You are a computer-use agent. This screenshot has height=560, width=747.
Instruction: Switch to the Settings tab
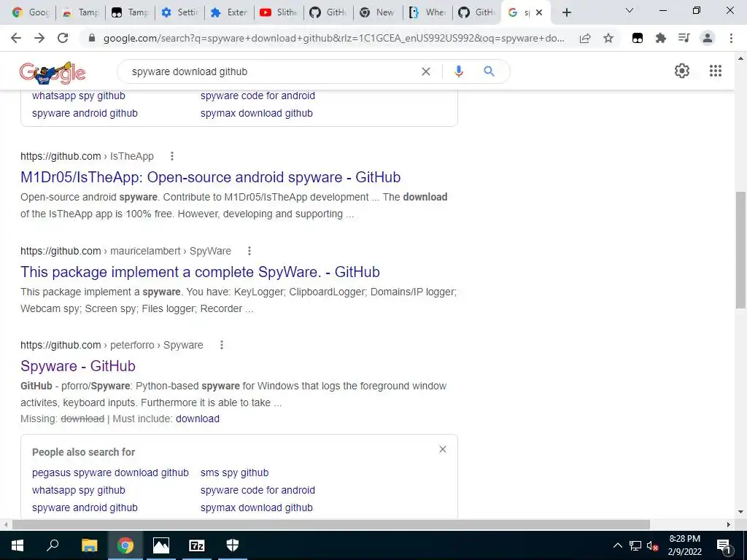[179, 12]
